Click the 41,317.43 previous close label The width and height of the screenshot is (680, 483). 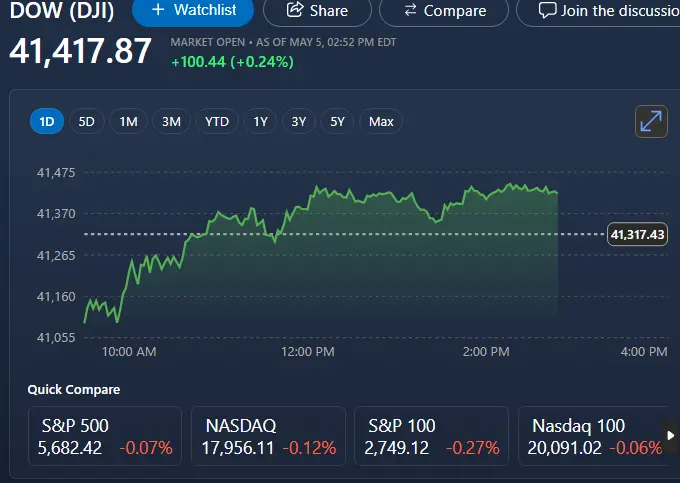(637, 234)
